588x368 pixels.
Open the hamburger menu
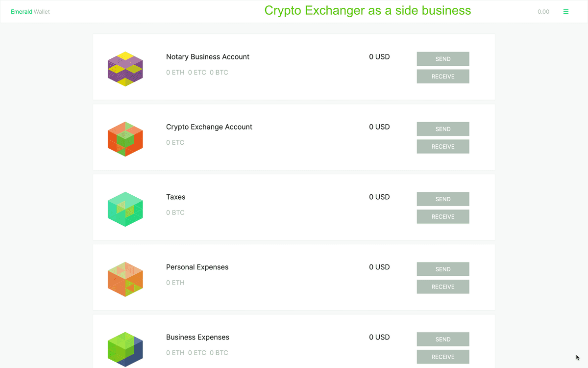pos(566,11)
